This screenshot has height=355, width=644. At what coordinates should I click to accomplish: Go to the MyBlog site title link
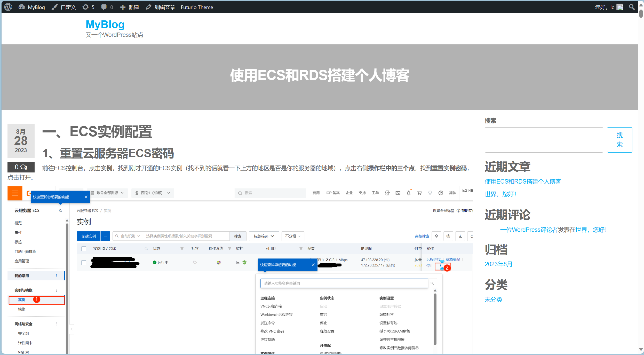point(105,25)
